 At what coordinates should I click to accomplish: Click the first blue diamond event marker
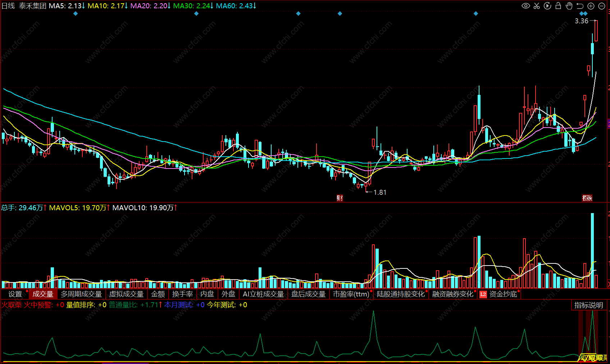76,14
